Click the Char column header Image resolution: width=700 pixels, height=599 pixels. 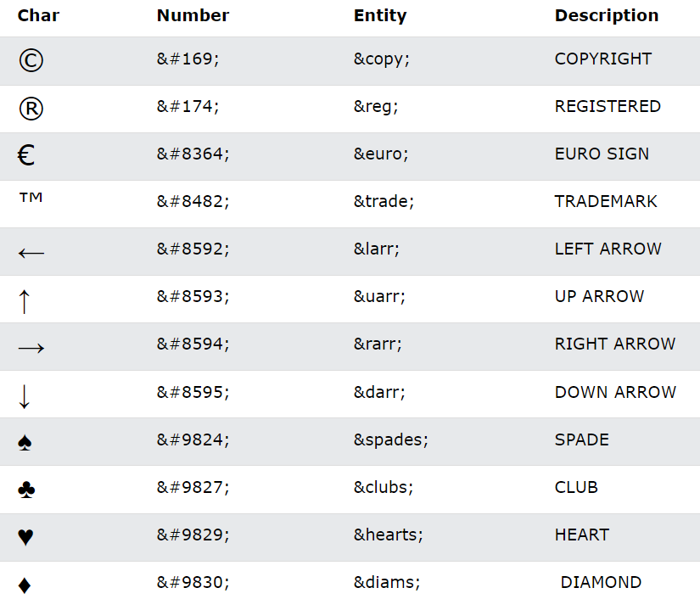click(38, 15)
